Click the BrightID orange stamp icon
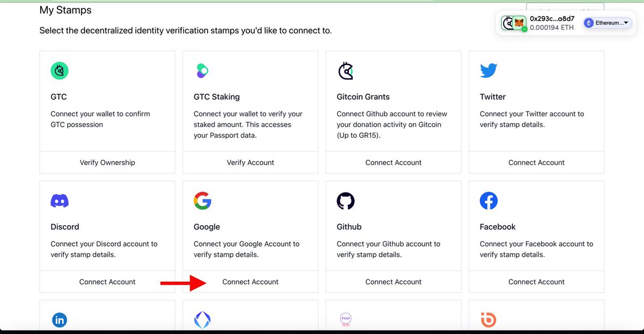This screenshot has height=334, width=644. click(488, 320)
